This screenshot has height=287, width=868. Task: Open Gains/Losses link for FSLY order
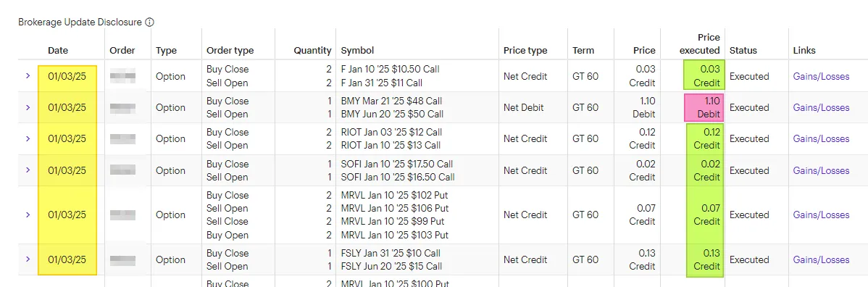point(821,259)
